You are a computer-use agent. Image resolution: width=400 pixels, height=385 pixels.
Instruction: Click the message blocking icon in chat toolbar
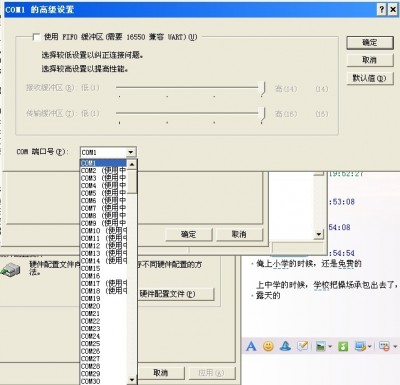point(384,346)
